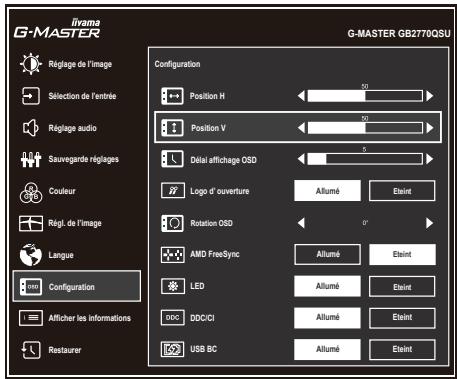
Task: Turn LED off with Eteint
Action: coord(402,286)
